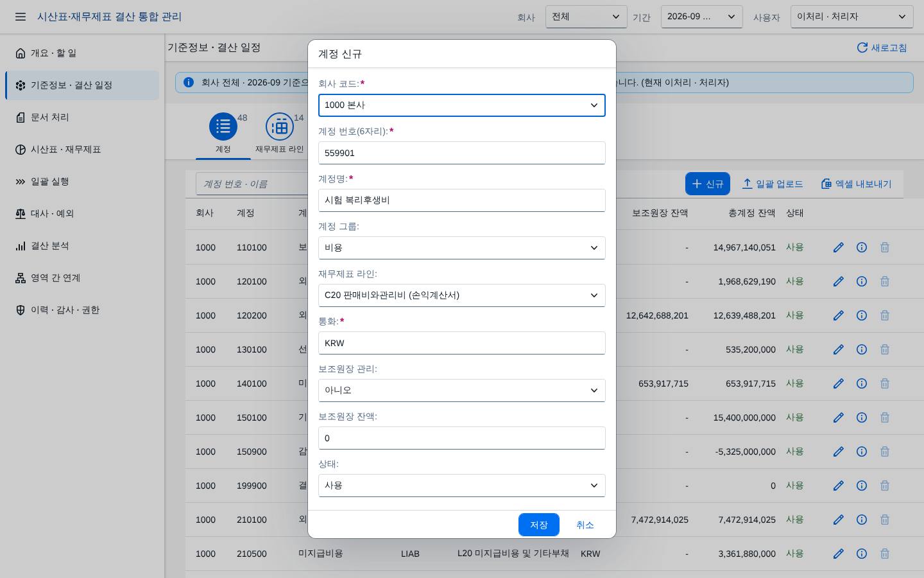Click the 통화 currency input field

click(462, 343)
